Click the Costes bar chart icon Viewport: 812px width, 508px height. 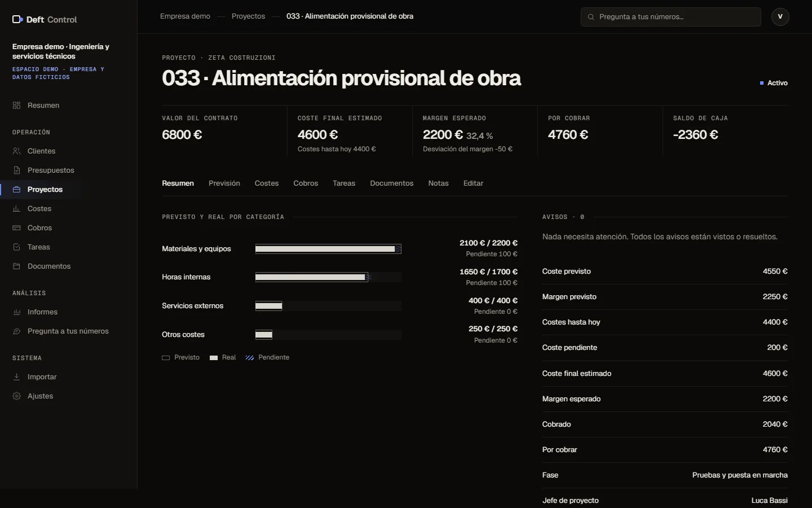tap(16, 209)
